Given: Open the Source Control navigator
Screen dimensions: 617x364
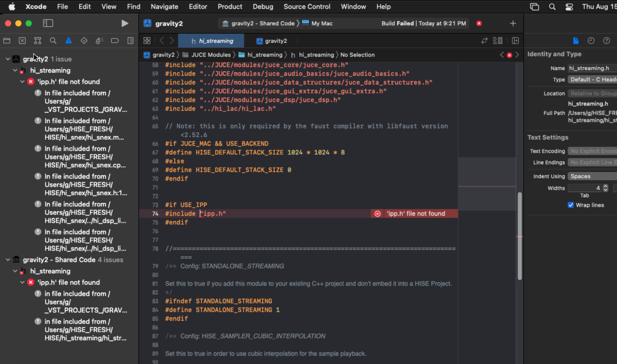Looking at the screenshot, I should (x=22, y=41).
